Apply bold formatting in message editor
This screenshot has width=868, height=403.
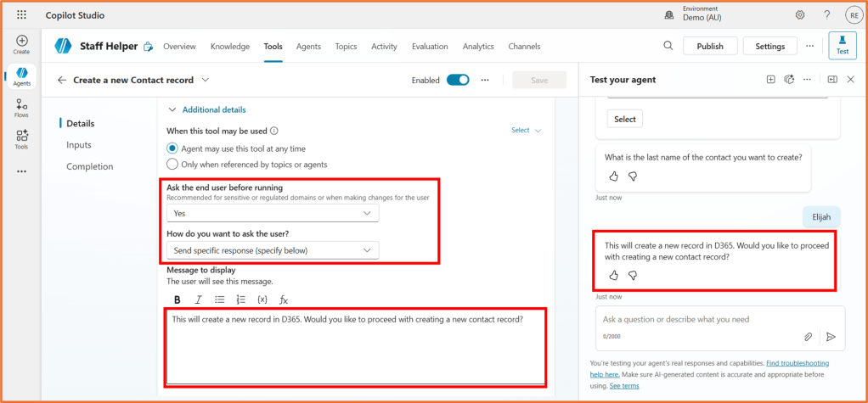coord(178,299)
